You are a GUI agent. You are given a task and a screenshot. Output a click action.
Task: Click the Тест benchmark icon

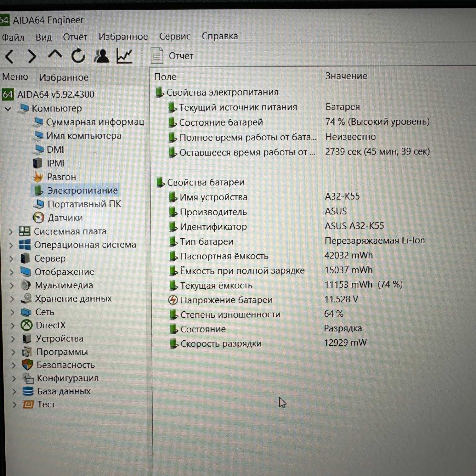[x=28, y=405]
